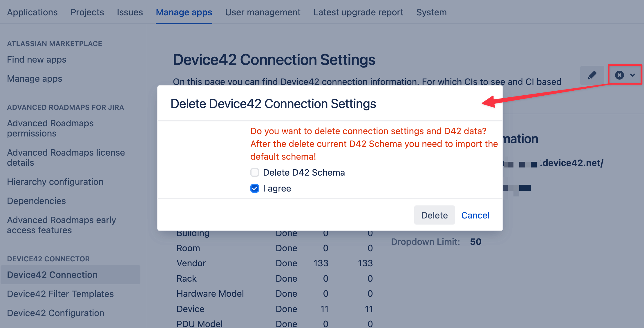Open Advanced Roadmaps permissions
The width and height of the screenshot is (644, 328).
[x=50, y=128]
